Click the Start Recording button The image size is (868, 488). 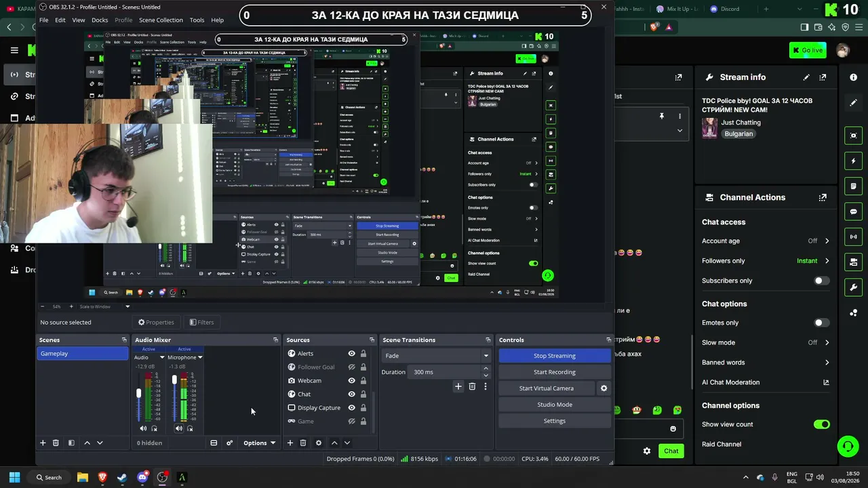[x=555, y=372]
